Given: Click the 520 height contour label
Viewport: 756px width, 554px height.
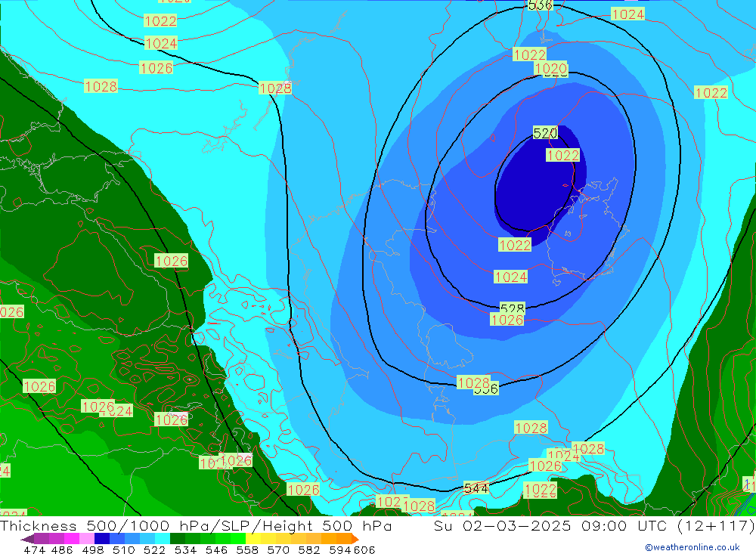Looking at the screenshot, I should click(545, 132).
